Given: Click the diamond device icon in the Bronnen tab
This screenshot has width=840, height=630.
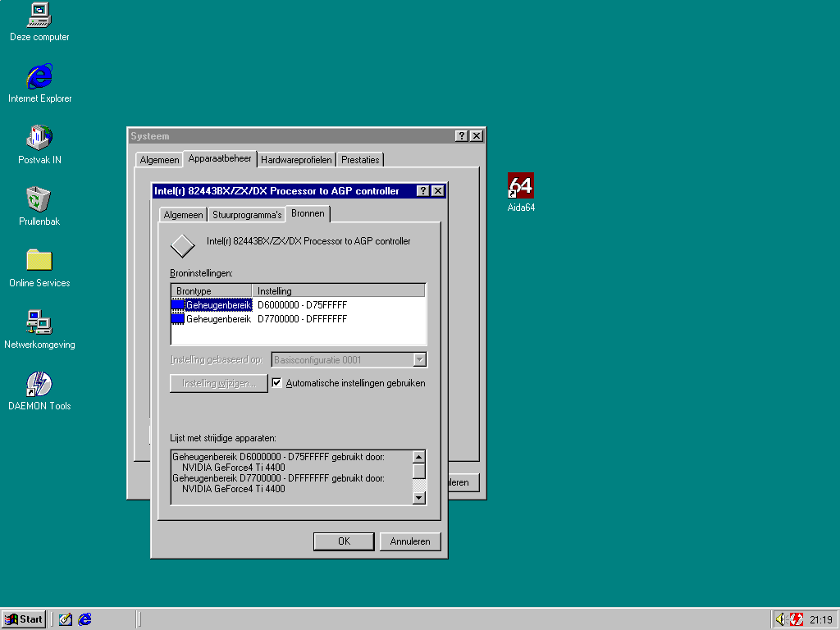Looking at the screenshot, I should tap(183, 246).
